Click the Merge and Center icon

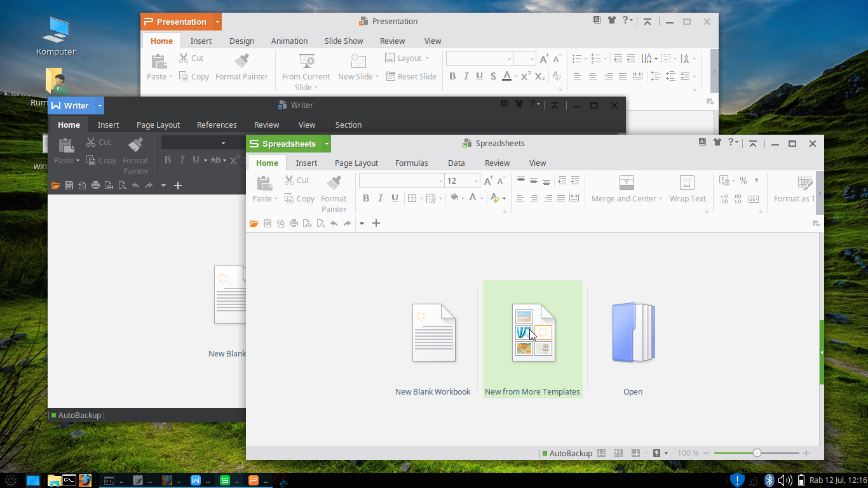point(627,182)
